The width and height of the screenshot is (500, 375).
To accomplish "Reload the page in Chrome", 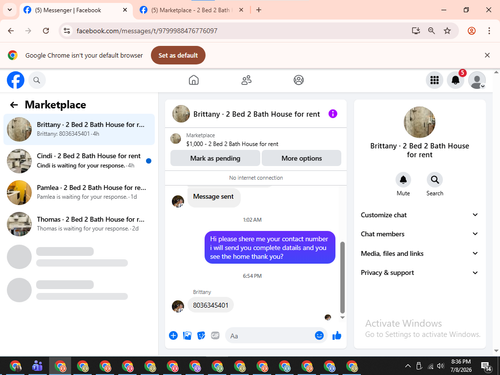I will [x=46, y=31].
